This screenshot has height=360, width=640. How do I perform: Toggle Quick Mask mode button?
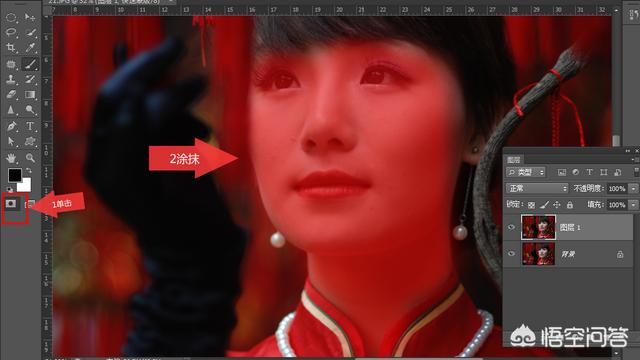[11, 203]
